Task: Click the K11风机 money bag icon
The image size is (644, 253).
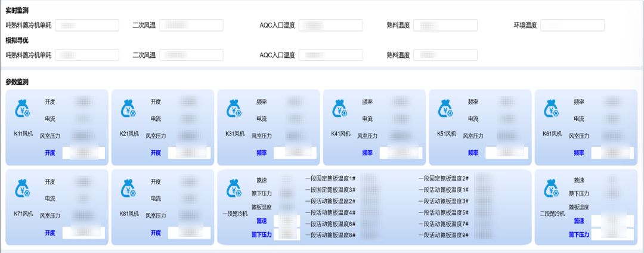Action: 24,109
